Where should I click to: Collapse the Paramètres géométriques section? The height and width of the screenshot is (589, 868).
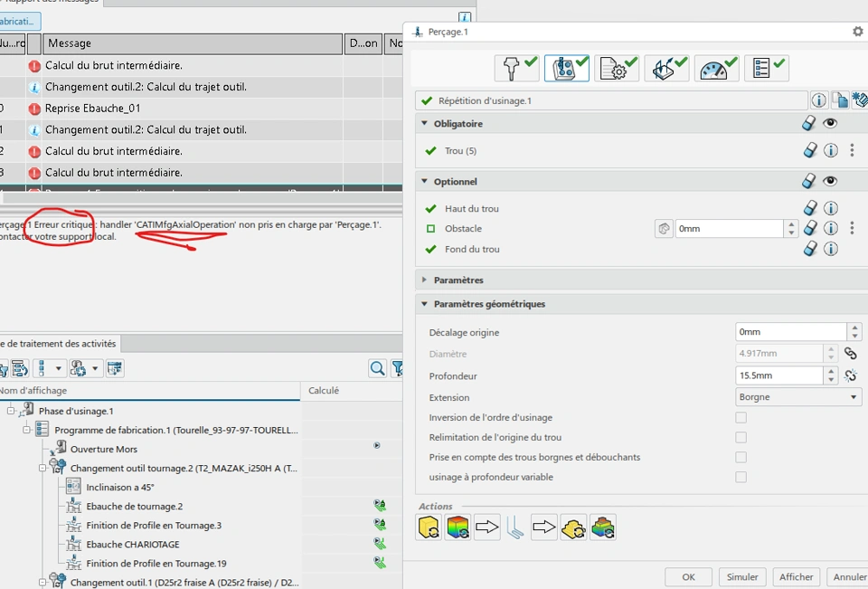(x=425, y=304)
